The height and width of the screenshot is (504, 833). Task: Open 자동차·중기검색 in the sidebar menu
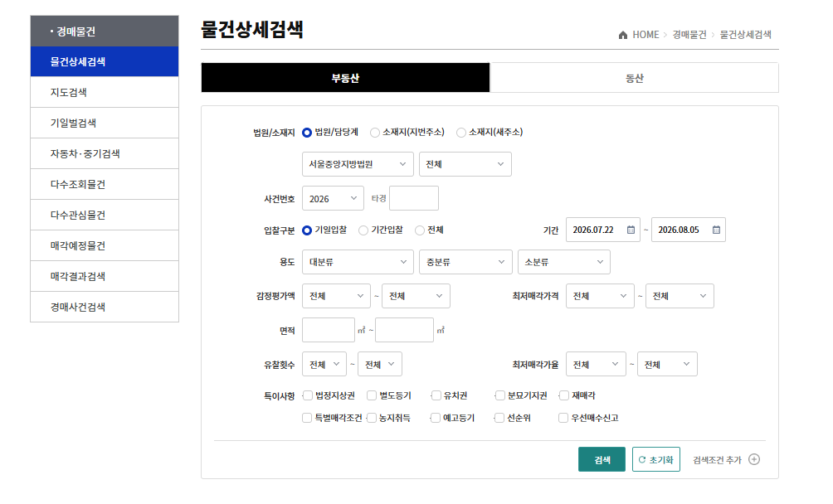click(x=105, y=154)
